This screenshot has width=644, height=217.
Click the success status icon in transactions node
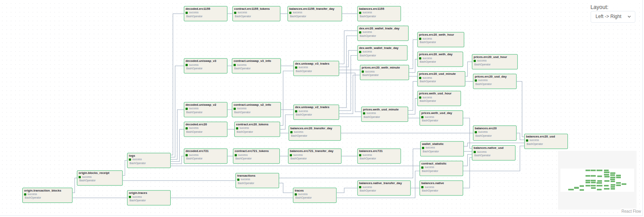[x=238, y=179]
